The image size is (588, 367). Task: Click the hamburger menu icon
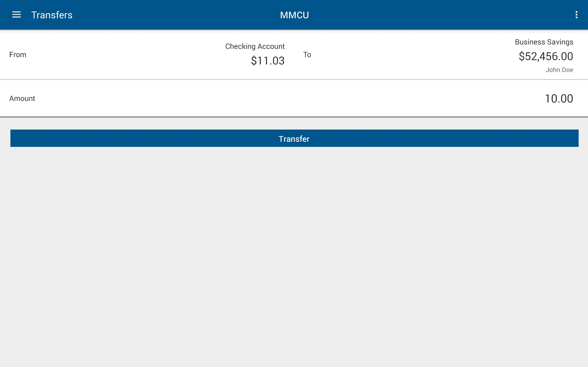17,14
